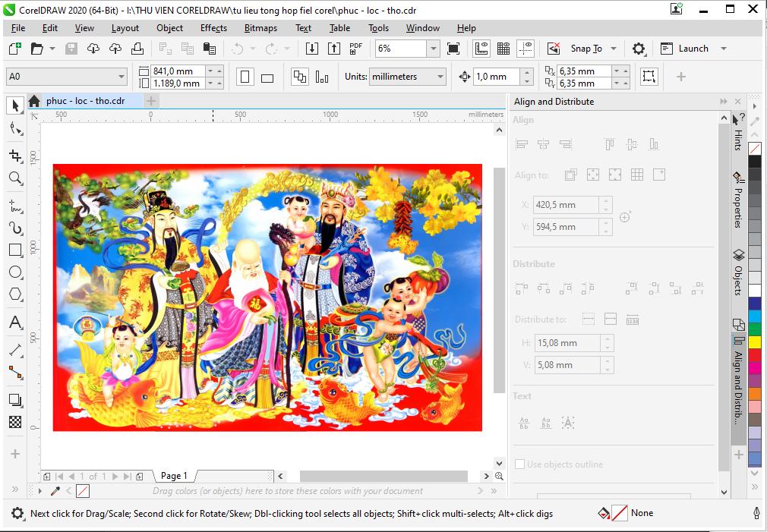Click the Import icon on the toolbar

[312, 48]
